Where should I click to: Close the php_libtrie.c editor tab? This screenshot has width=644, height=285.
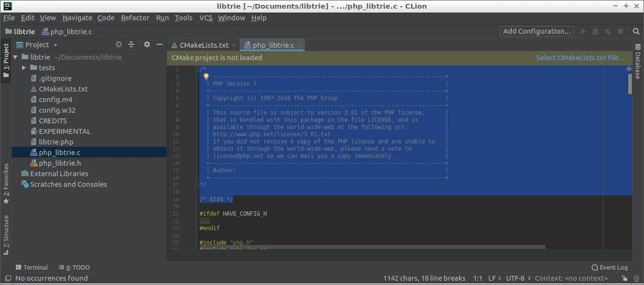[x=299, y=45]
